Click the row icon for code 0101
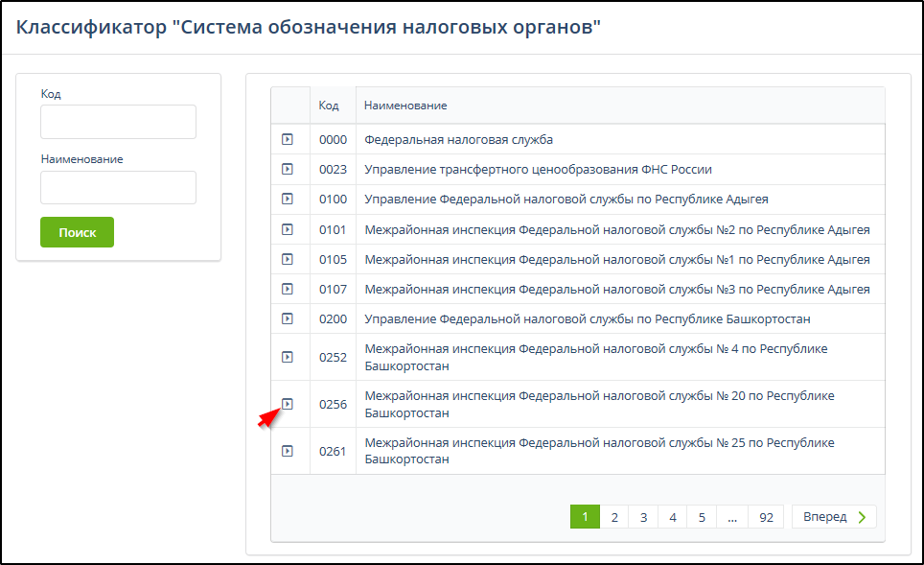This screenshot has width=924, height=565. 287,229
